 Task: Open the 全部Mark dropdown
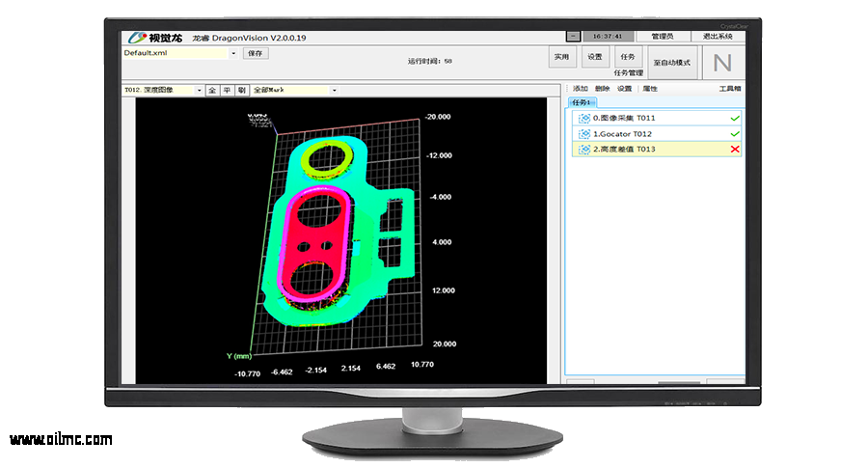click(x=334, y=90)
